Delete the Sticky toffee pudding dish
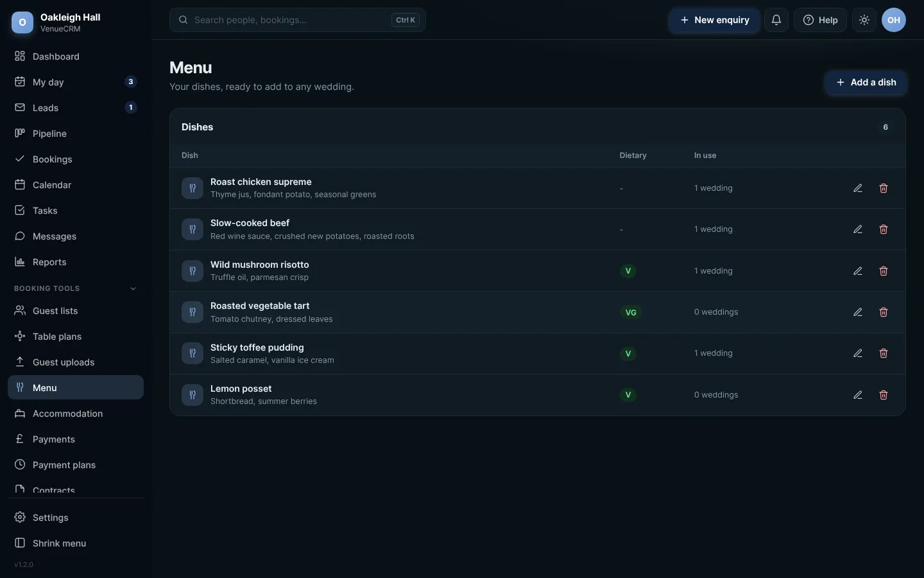924x578 pixels. (x=884, y=353)
